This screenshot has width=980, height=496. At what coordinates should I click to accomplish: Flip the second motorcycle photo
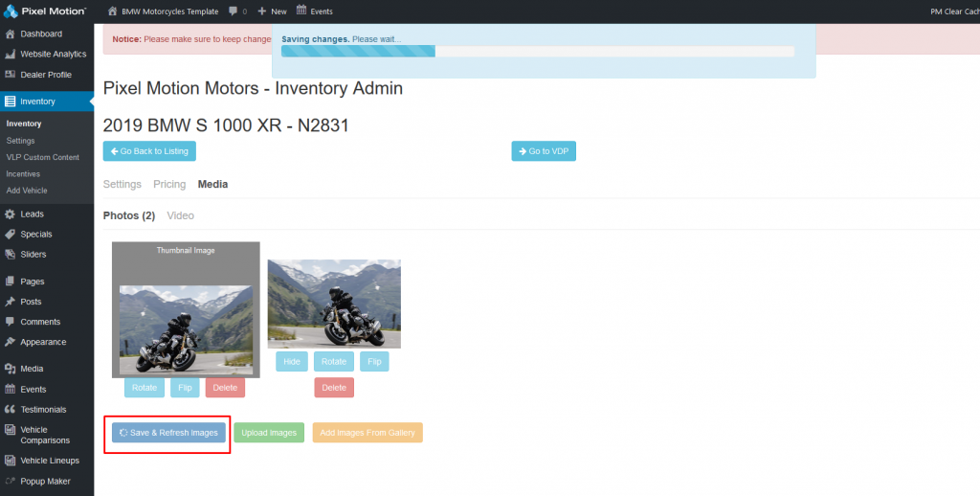point(374,362)
